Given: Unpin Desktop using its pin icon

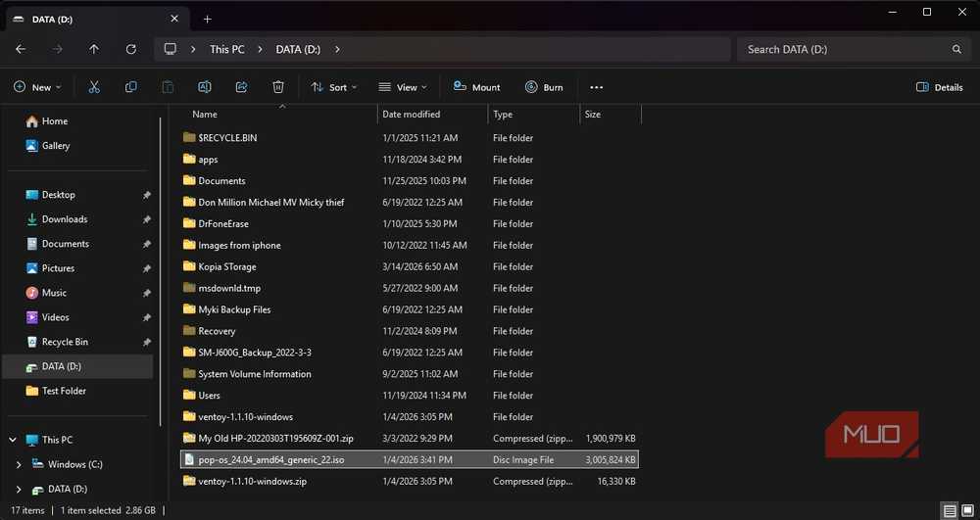Looking at the screenshot, I should 146,195.
